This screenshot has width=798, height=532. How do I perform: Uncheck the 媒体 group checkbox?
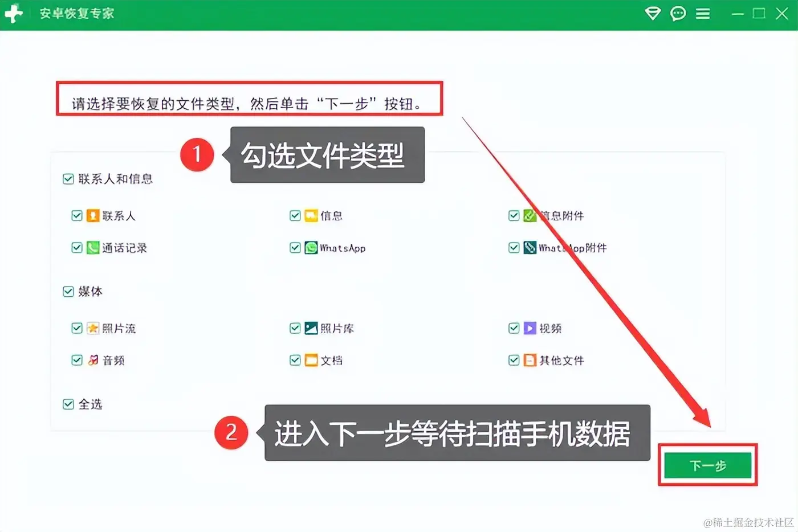point(68,292)
